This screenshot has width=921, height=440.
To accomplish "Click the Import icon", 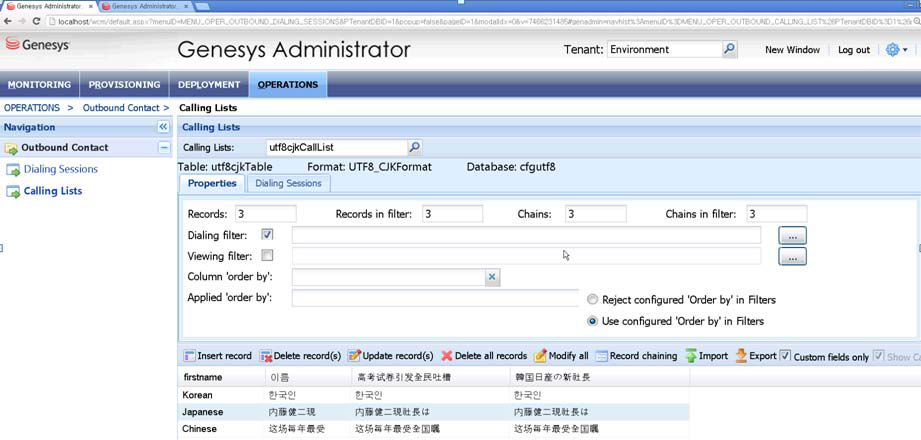I will [691, 355].
